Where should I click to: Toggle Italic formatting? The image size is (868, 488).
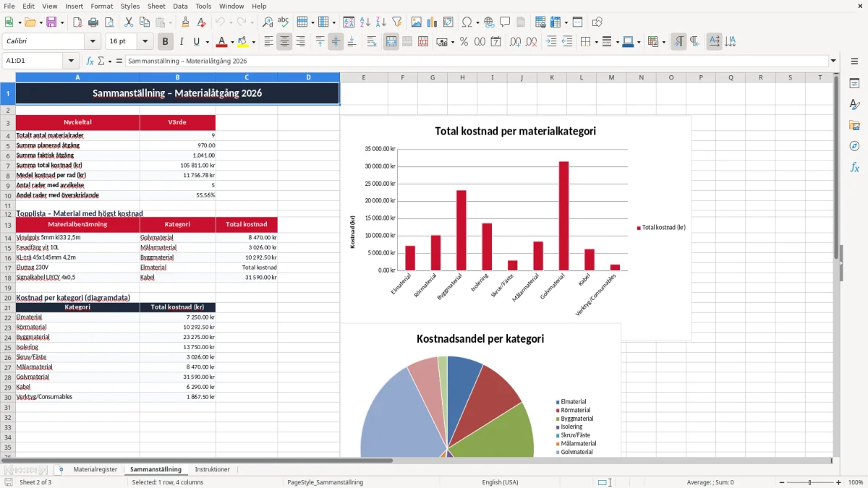(x=181, y=42)
